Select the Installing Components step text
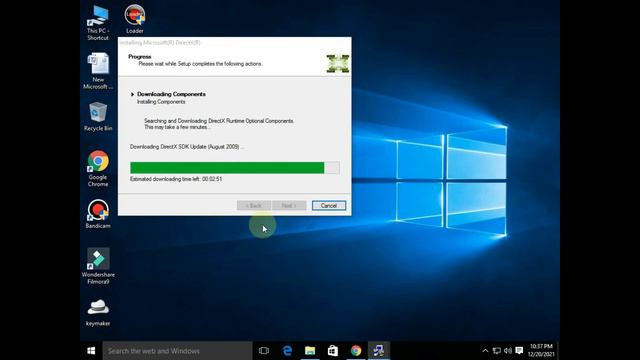Viewport: 640px width, 360px height. [161, 102]
